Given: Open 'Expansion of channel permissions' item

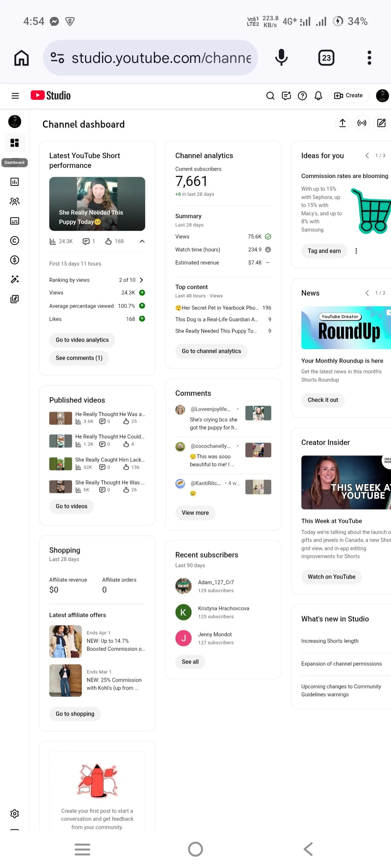Looking at the screenshot, I should click(x=341, y=664).
